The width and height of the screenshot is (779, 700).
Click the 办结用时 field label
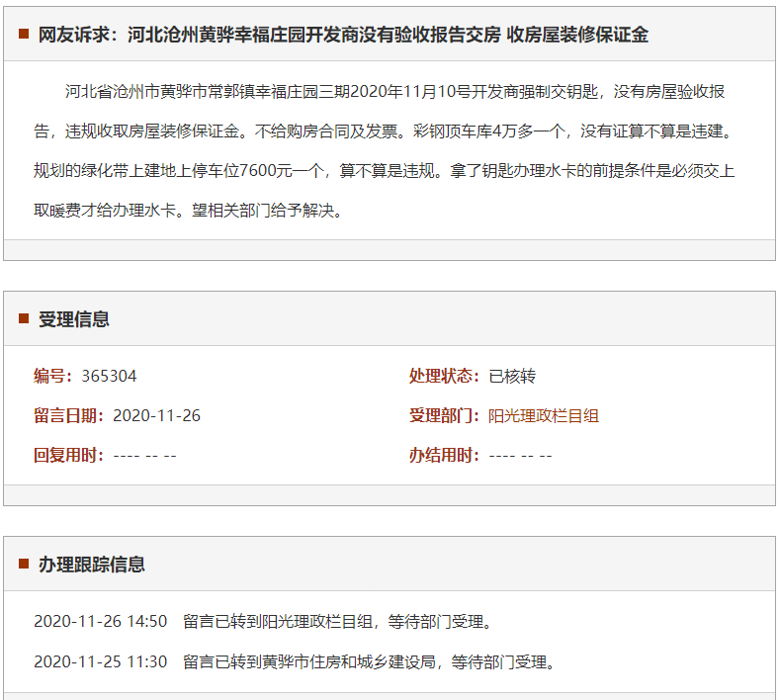447,455
